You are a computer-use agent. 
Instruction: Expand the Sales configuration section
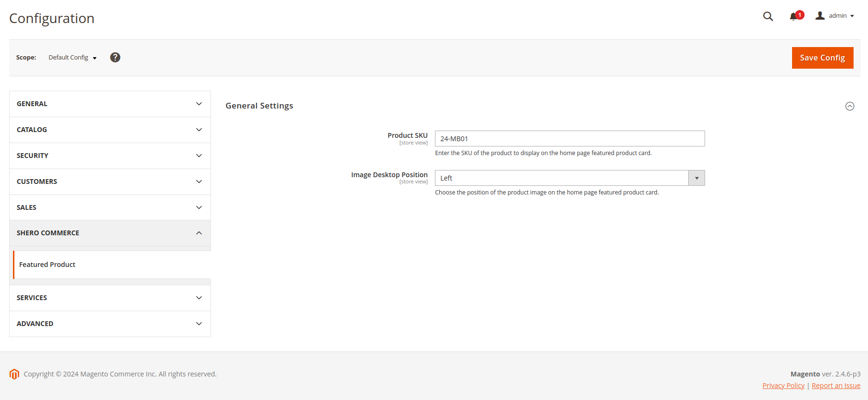click(110, 207)
